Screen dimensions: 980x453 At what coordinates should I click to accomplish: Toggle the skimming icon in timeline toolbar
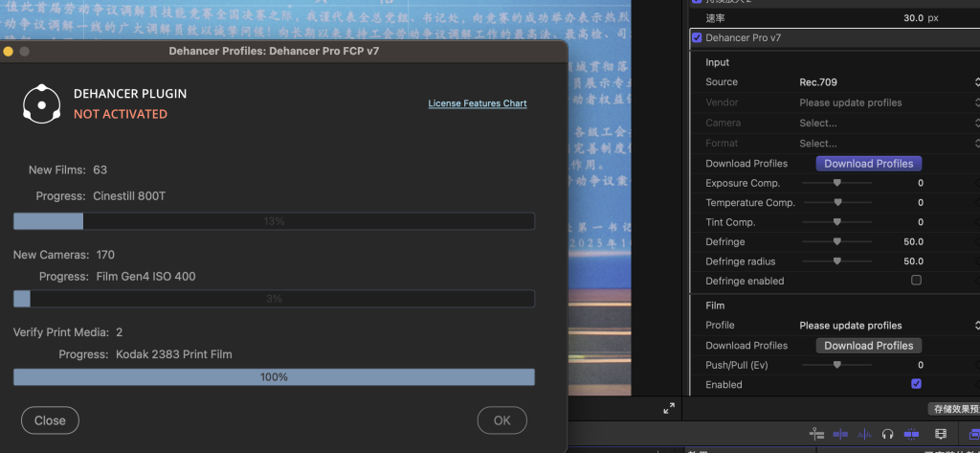(x=840, y=435)
